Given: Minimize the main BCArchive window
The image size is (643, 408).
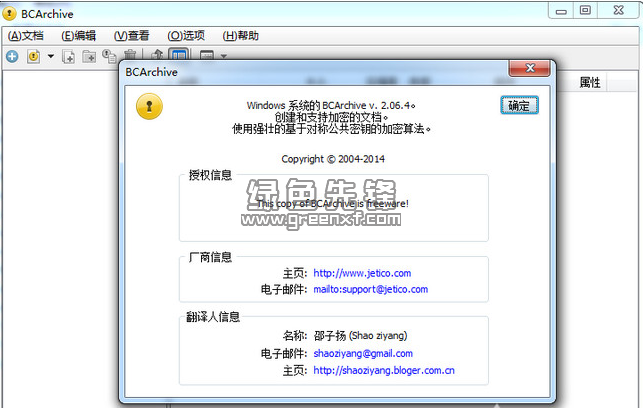Looking at the screenshot, I should pos(561,10).
